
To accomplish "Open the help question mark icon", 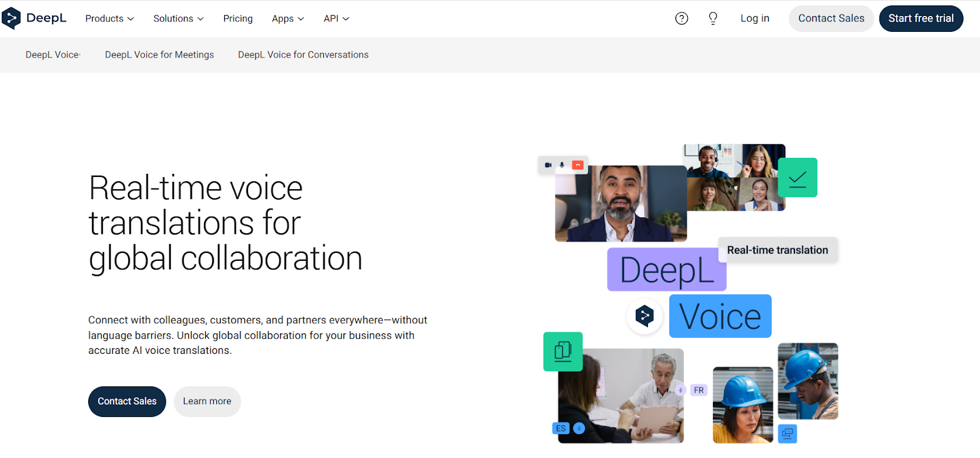I will [682, 18].
